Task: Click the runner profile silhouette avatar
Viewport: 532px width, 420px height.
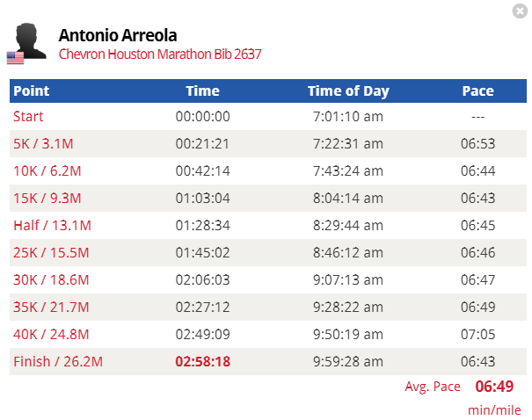Action: coord(31,39)
